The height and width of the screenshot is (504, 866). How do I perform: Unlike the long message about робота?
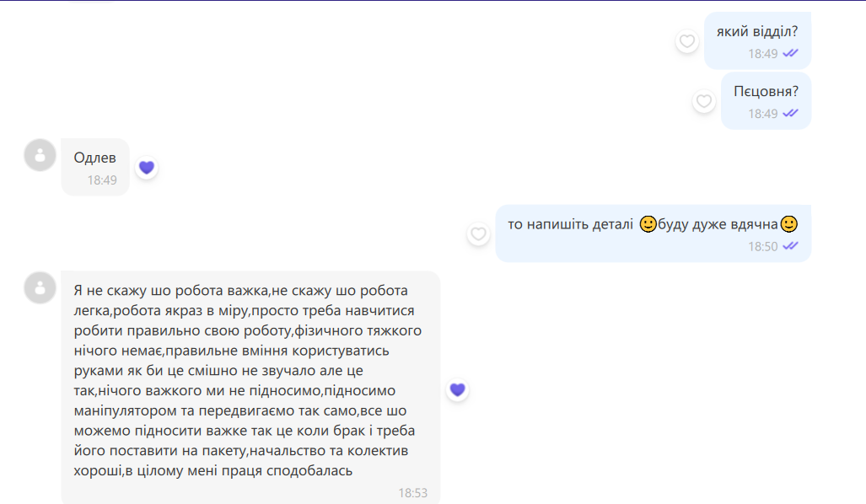coord(457,389)
